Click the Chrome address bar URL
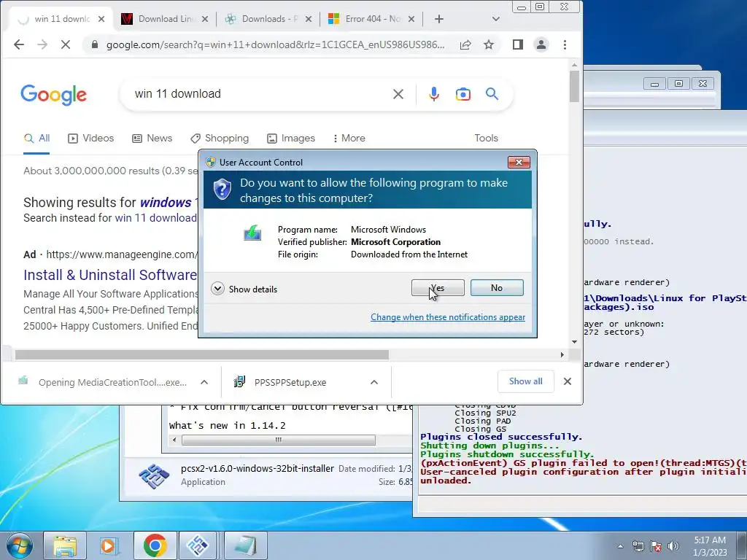747x560 pixels. (275, 44)
